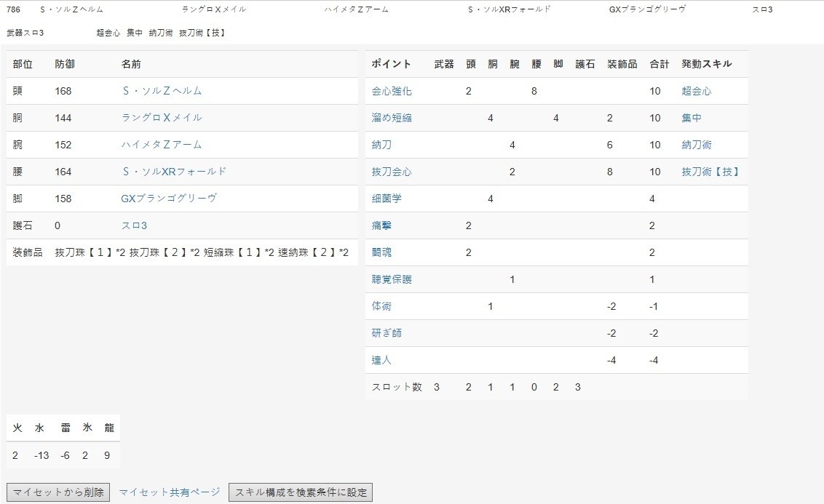Screen dimensions: 824x504
Task: Open the S・ソルXRフォールド waist armor link
Action: [x=174, y=171]
